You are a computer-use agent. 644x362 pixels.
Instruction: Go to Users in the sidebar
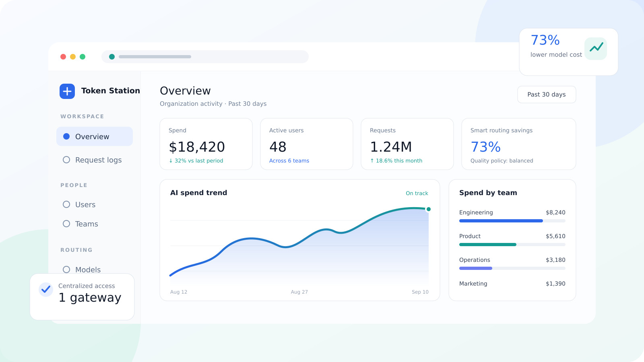pos(95,204)
